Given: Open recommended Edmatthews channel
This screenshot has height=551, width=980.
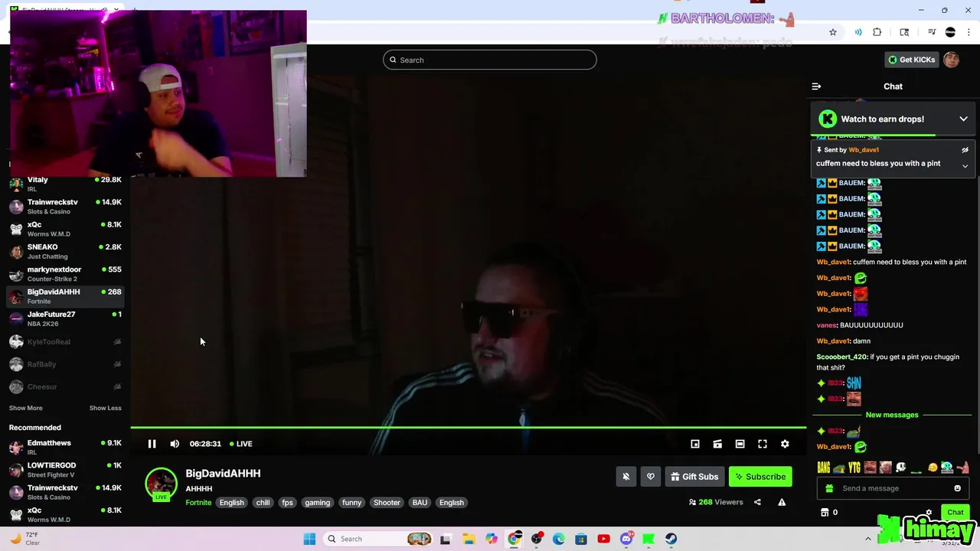Looking at the screenshot, I should [65, 447].
